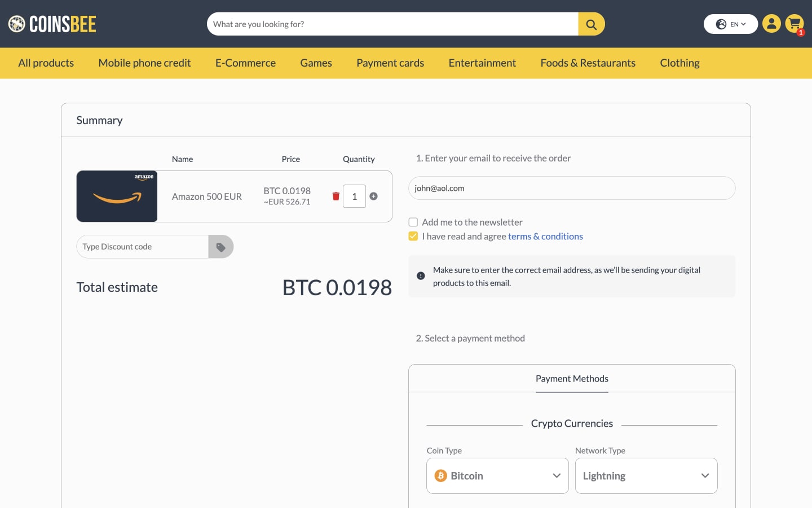
Task: Open the terms & conditions link
Action: point(545,237)
